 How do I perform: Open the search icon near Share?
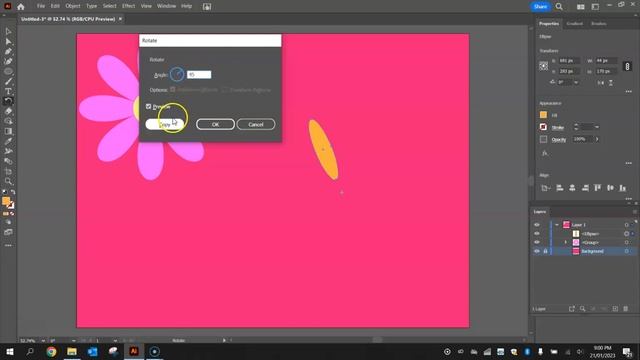[559, 7]
